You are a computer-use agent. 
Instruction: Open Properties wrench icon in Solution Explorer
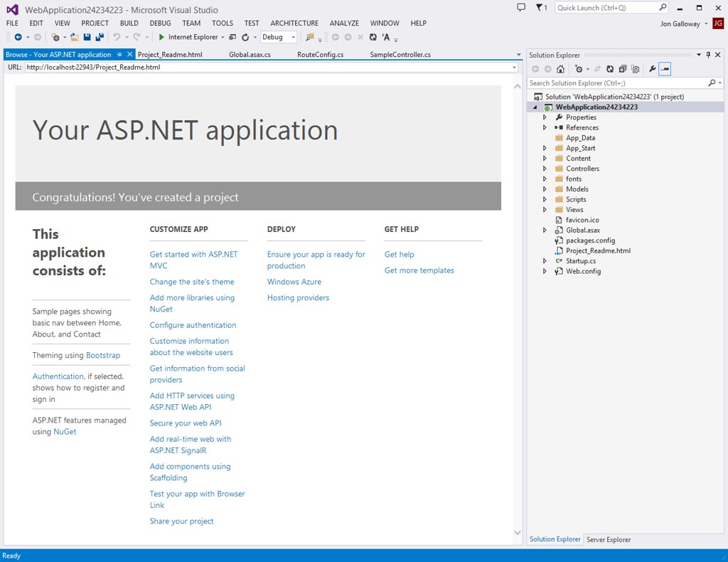click(652, 69)
